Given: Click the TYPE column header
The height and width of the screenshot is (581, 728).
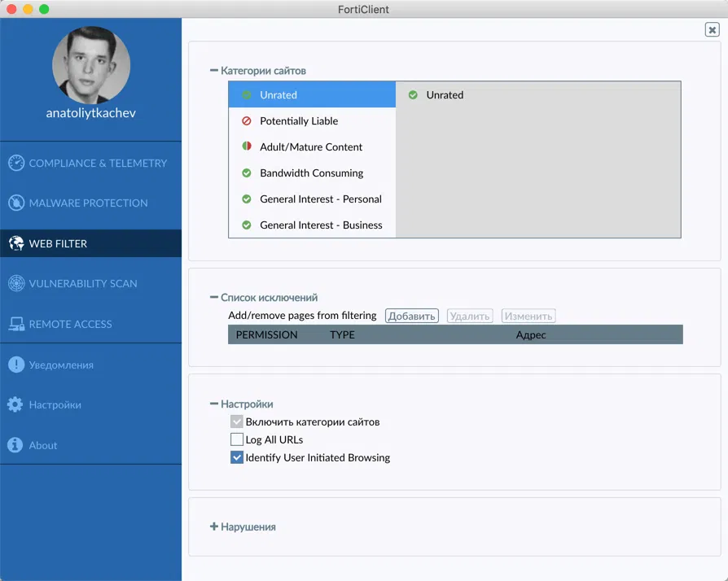Looking at the screenshot, I should (342, 334).
